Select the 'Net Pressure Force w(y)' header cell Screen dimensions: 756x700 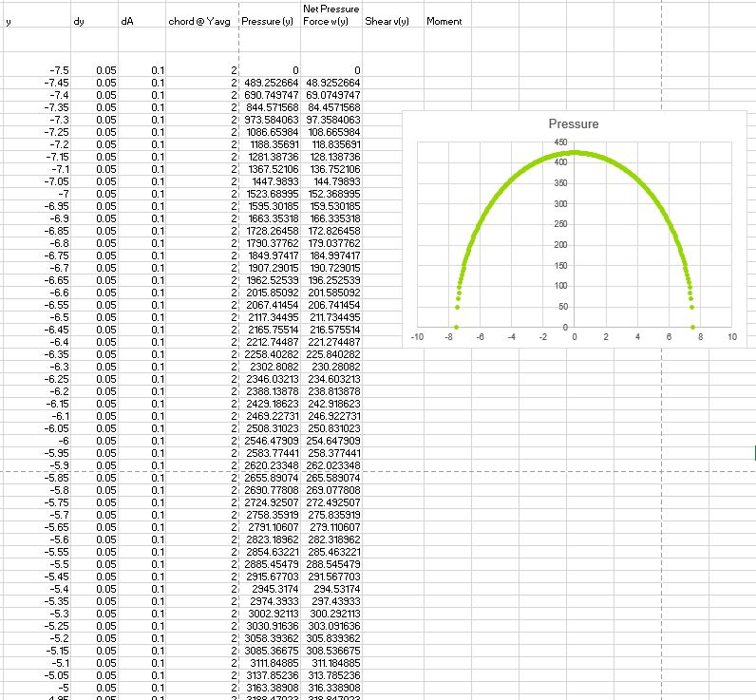coord(331,14)
